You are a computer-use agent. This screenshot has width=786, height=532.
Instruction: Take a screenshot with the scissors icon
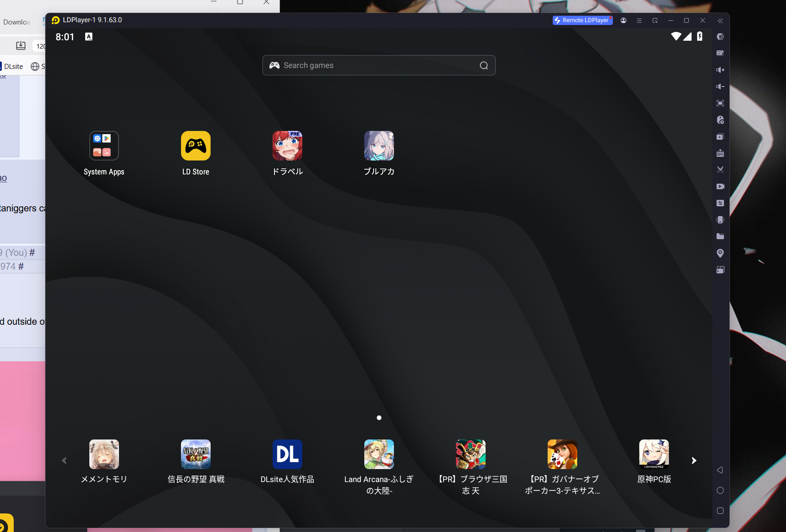720,170
